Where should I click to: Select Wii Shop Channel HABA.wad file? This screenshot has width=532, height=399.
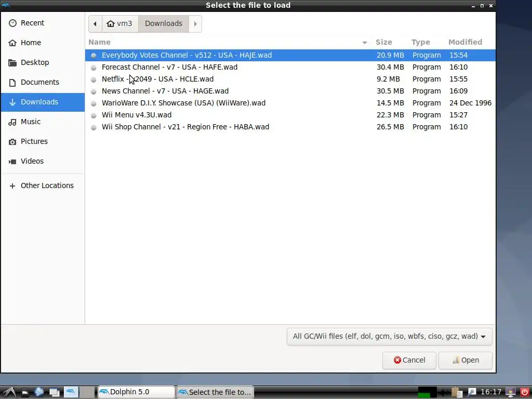click(290, 127)
